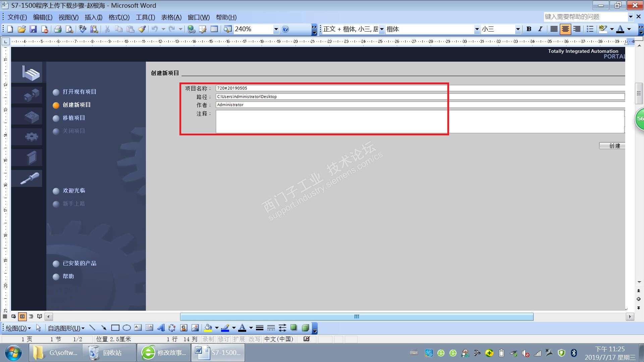Click the Save icon in toolbar

33,29
